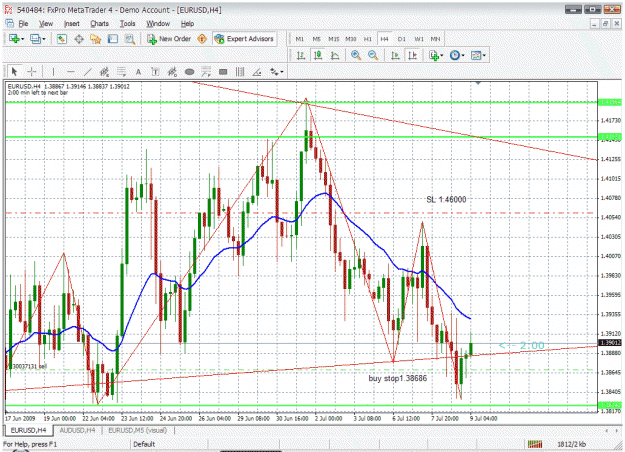625x452 pixels.
Task: Open the Insert menu
Action: [x=72, y=24]
